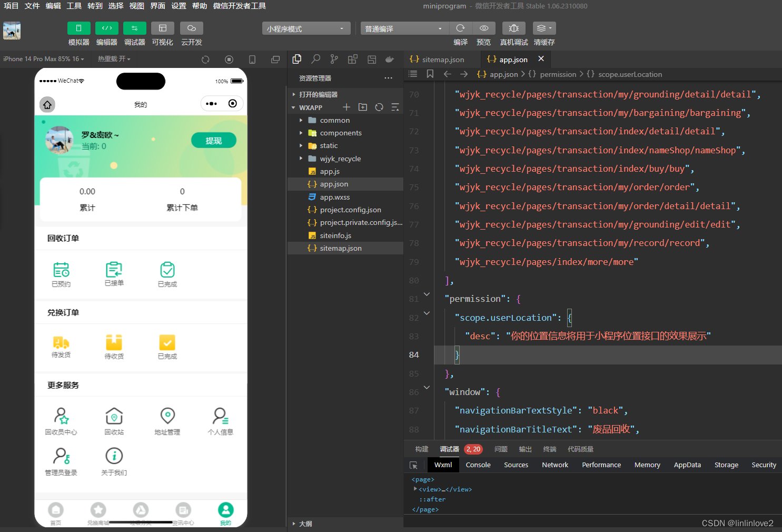
Task: Create a new file in WXAPP
Action: click(347, 107)
